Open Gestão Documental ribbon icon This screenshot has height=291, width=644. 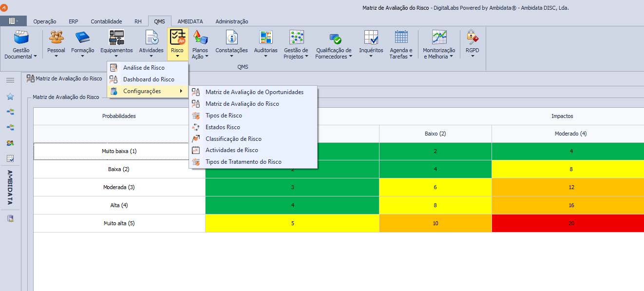21,37
